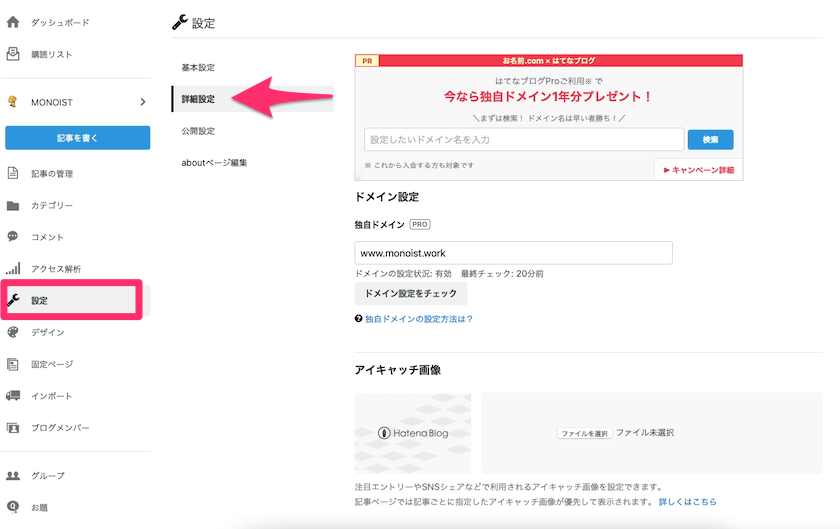This screenshot has height=529, width=840.
Task: Open デザイン menu item
Action: pyautogui.click(x=47, y=332)
